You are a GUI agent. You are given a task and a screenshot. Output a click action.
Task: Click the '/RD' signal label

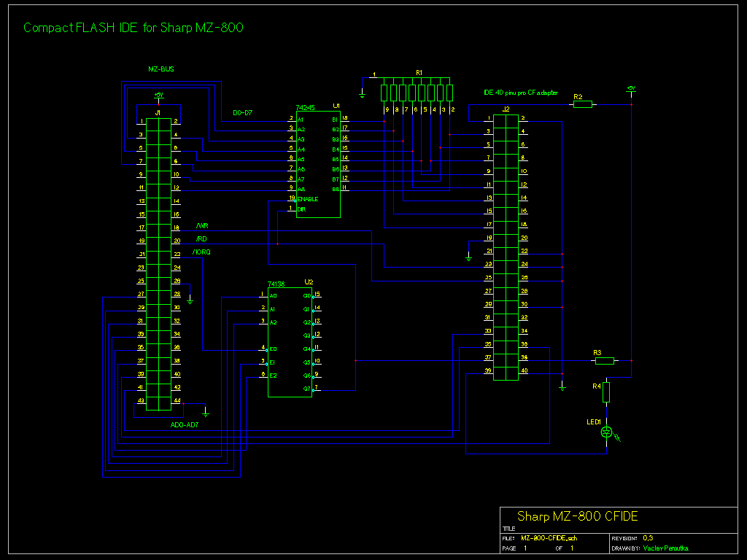(x=201, y=239)
